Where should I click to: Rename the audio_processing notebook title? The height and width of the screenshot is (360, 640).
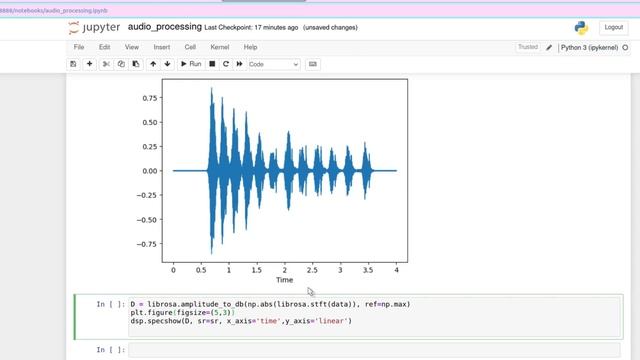tap(165, 27)
